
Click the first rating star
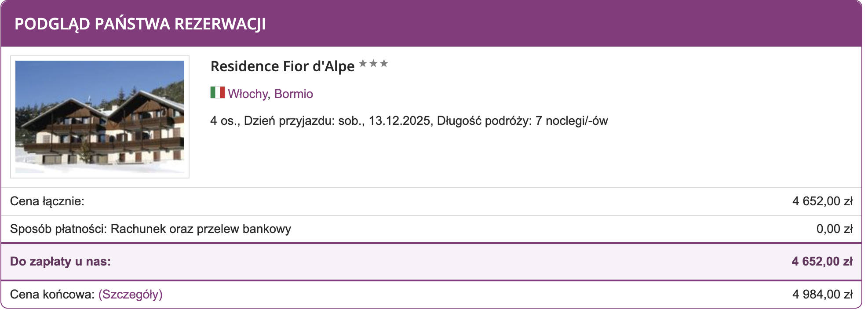[x=363, y=64]
